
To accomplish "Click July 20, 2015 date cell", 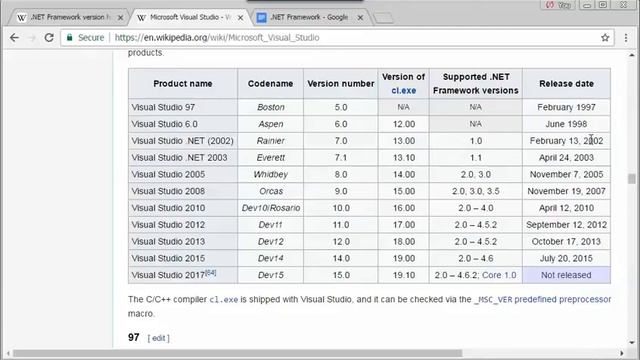I will click(x=567, y=258).
